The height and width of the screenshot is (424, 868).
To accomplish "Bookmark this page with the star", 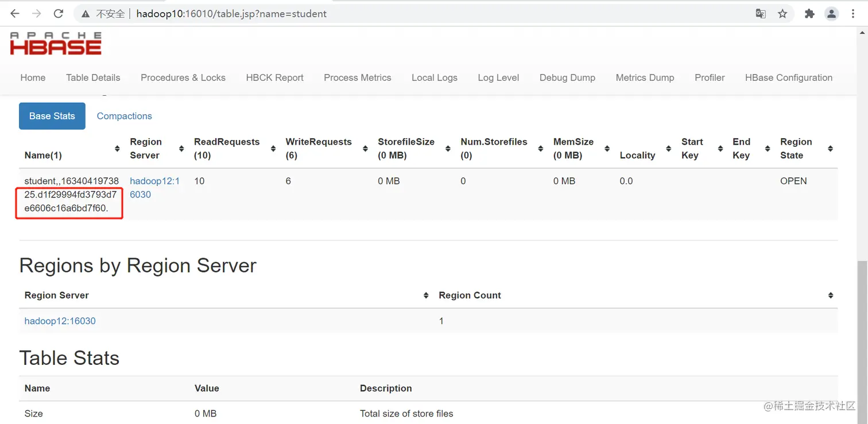I will pyautogui.click(x=782, y=14).
